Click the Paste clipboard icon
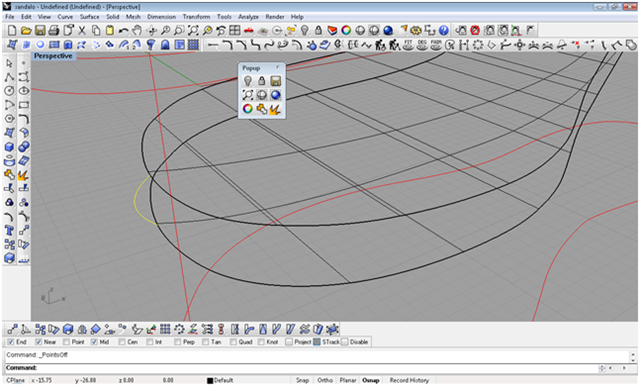Viewport: 640px width, 386px height. coord(110,31)
